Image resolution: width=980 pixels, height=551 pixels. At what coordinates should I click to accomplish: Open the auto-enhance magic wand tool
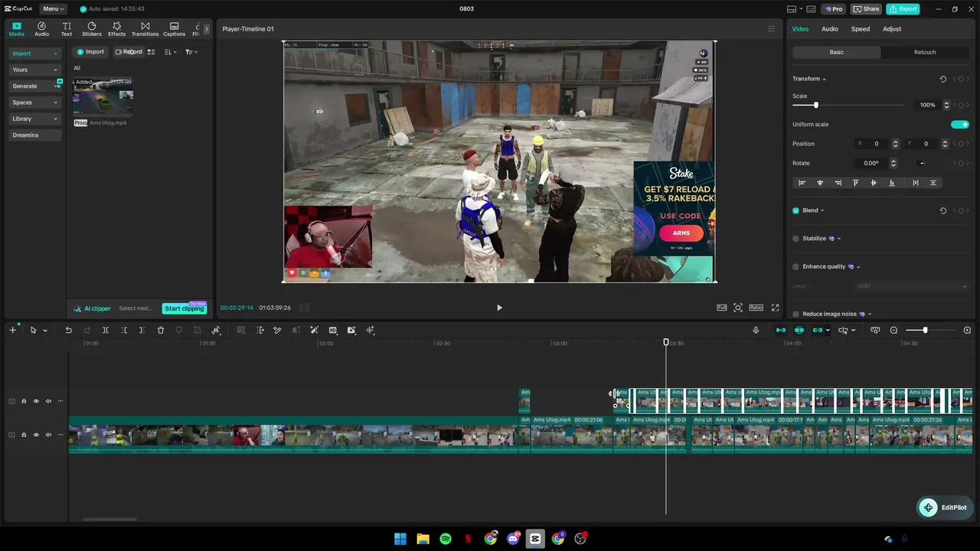pyautogui.click(x=314, y=330)
